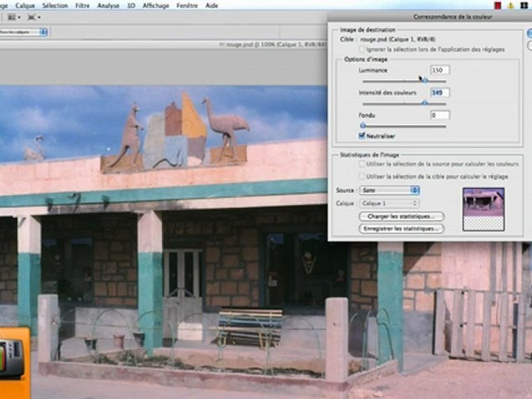Click the 'Intensité des couleurs' slider handle
532x399 pixels.
point(424,103)
